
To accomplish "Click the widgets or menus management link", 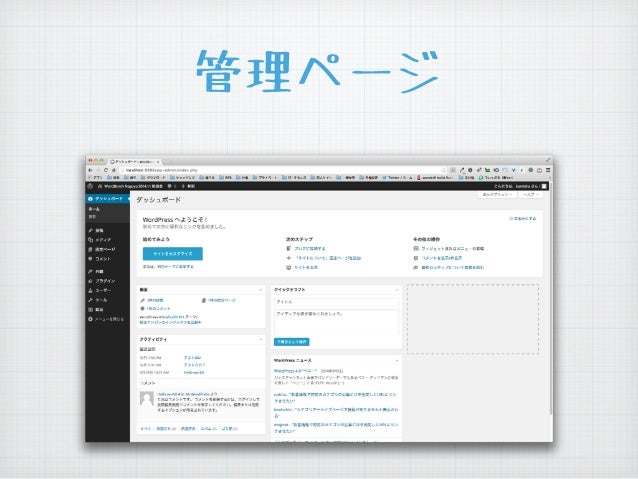I will 452,248.
